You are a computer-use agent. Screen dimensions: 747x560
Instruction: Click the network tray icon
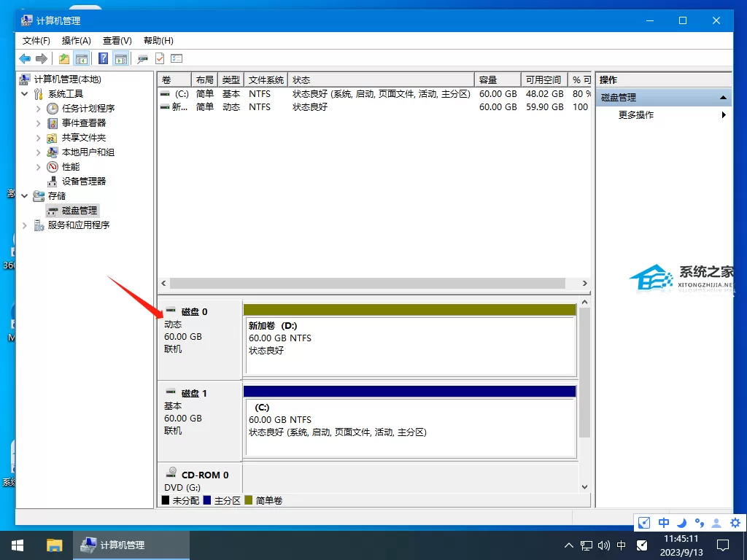point(586,545)
